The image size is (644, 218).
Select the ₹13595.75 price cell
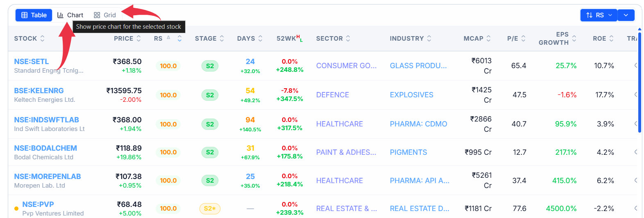pyautogui.click(x=124, y=91)
